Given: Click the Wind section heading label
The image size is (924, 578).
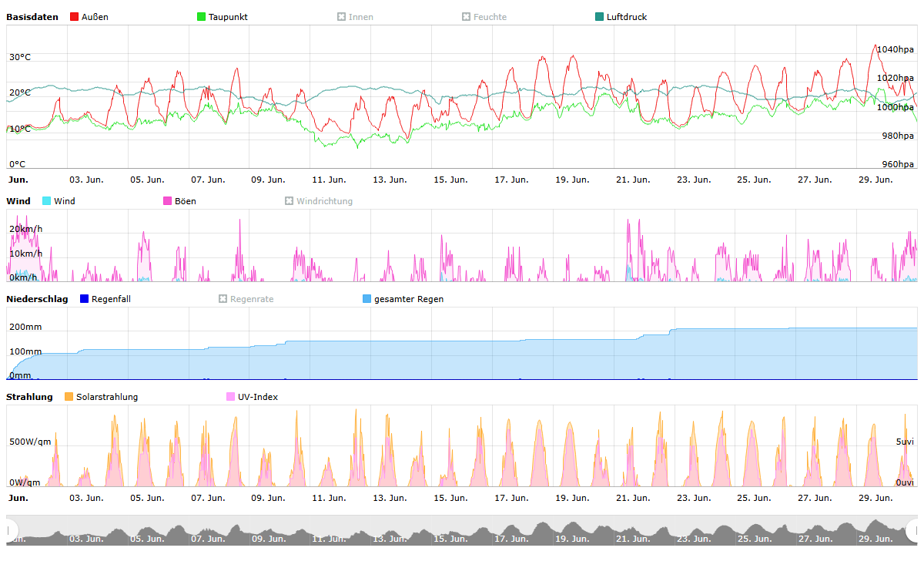Looking at the screenshot, I should pos(18,201).
